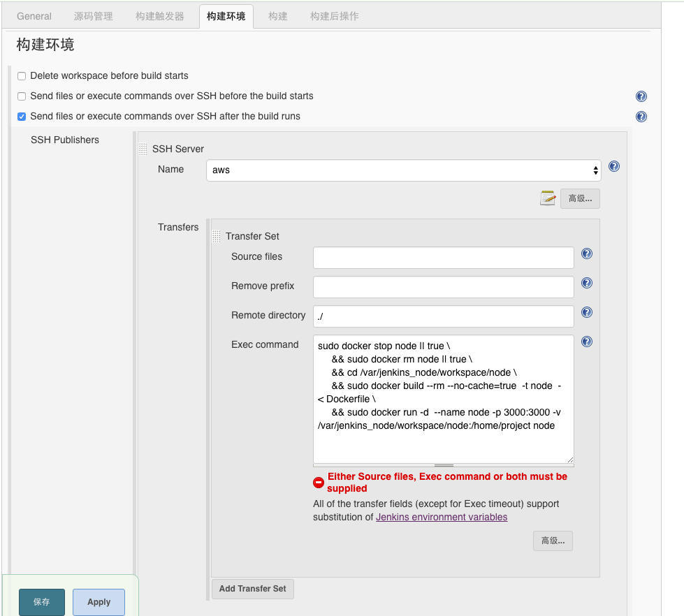The image size is (684, 616).
Task: Expand the 高级 options in the Transfer Set
Action: click(553, 541)
